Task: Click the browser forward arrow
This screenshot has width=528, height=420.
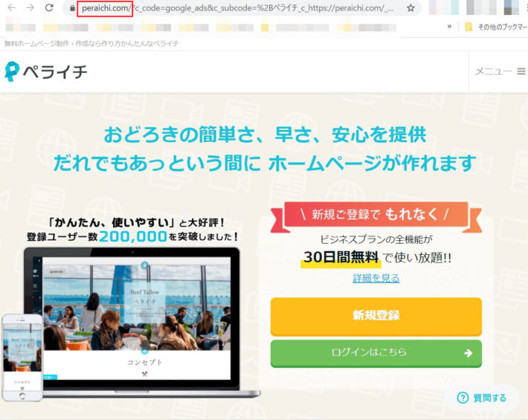Action: click(x=30, y=7)
